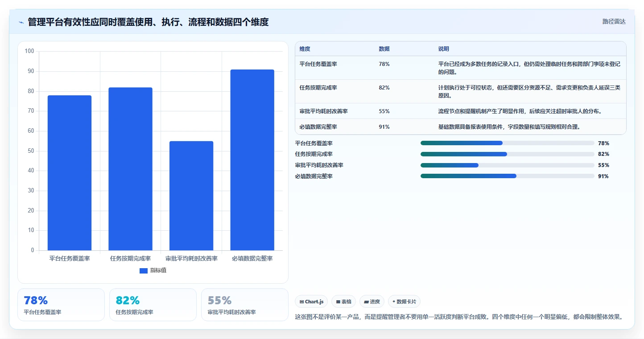Click the 必填数据完整率 x-axis label under the chart
The image size is (644, 339).
[252, 258]
